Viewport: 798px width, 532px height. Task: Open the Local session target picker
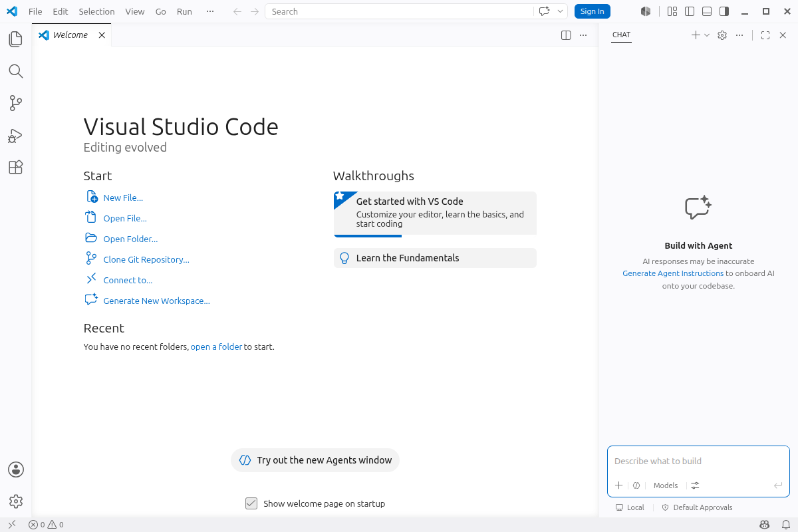[630, 507]
